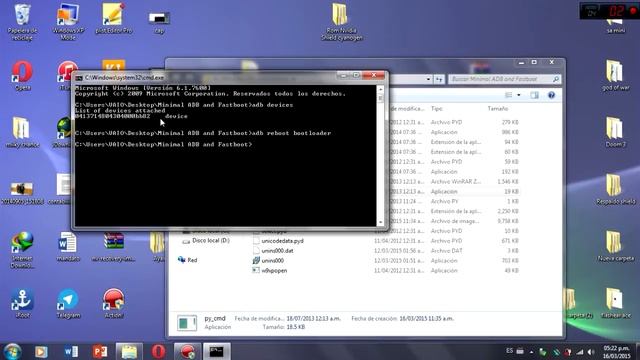Open the Papelera de reciclaje desktop icon

[x=22, y=22]
